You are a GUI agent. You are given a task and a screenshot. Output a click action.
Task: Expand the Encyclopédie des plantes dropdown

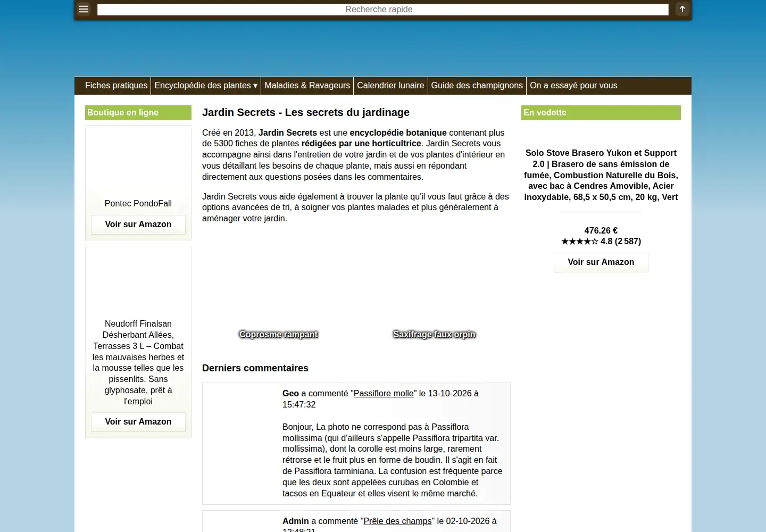pyautogui.click(x=206, y=86)
